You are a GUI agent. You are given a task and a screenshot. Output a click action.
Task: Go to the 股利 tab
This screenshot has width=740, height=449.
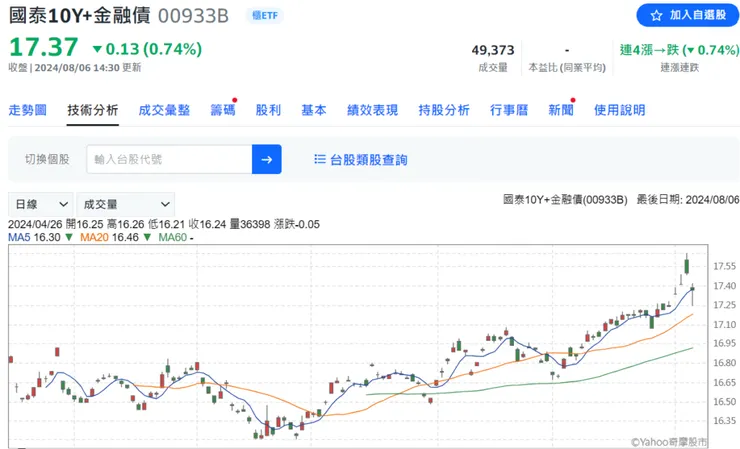268,110
